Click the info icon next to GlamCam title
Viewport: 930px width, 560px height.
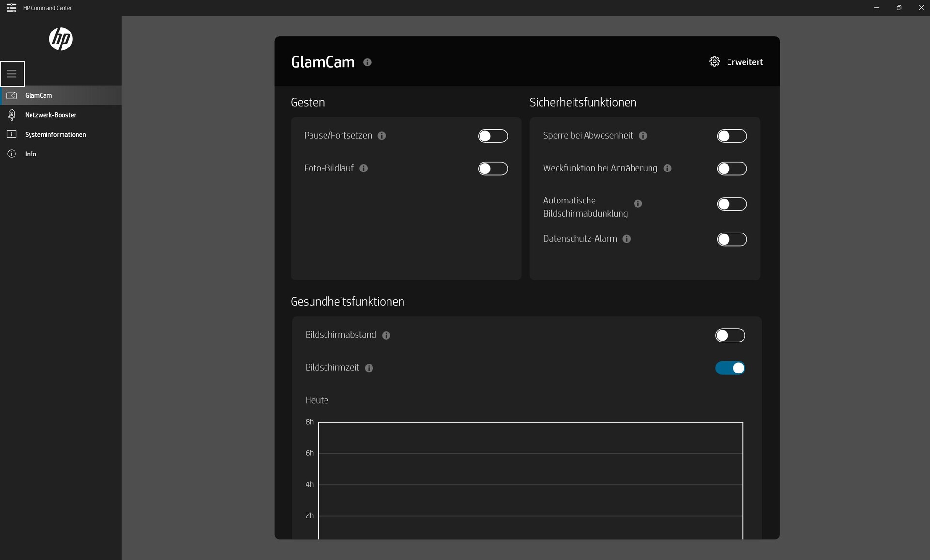(x=367, y=62)
